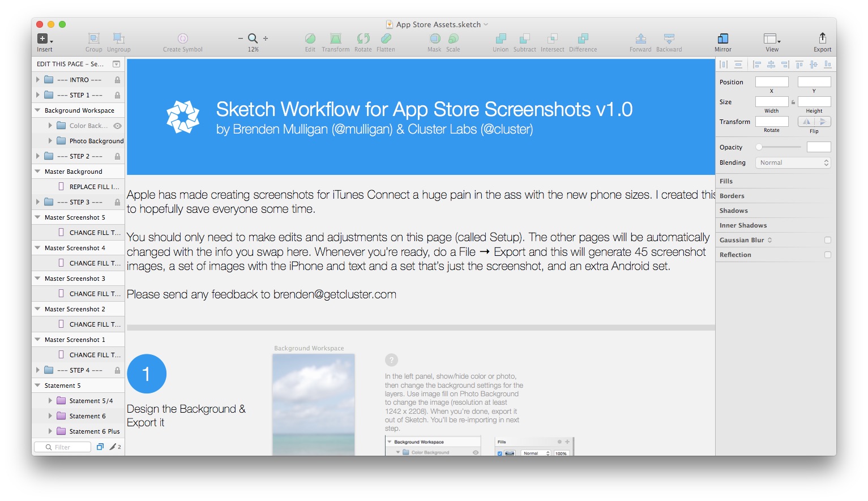Select the Transform tool
Viewport: 868px width, 501px height.
coord(336,38)
